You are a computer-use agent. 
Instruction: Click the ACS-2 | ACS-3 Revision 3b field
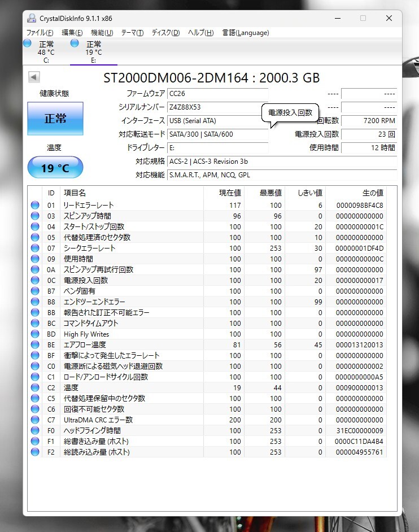pos(282,162)
